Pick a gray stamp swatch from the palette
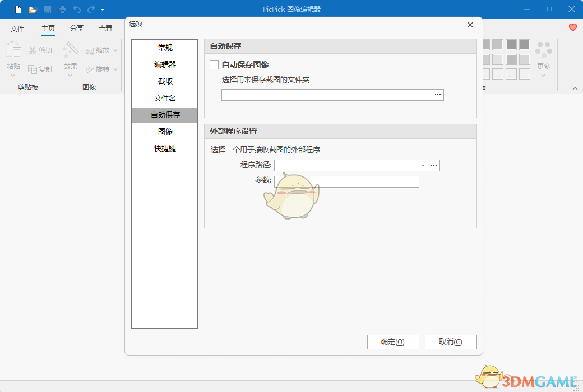583x392 pixels. 511,44
